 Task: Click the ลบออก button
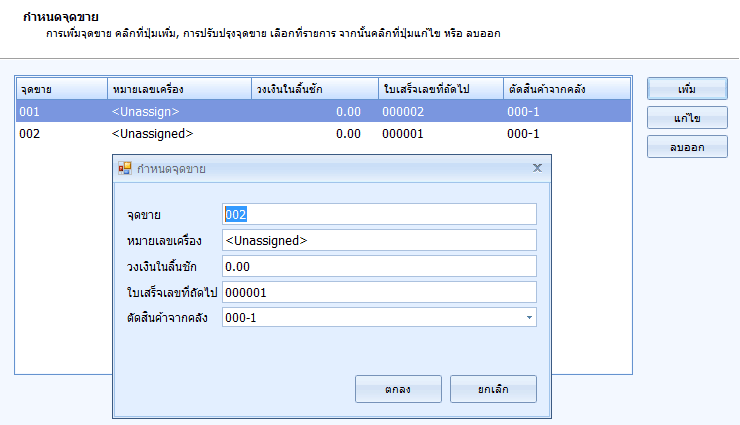[x=687, y=147]
